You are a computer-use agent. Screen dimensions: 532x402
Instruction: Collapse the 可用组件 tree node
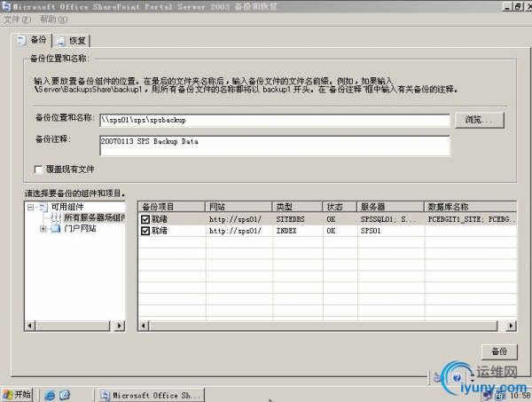[x=30, y=207]
